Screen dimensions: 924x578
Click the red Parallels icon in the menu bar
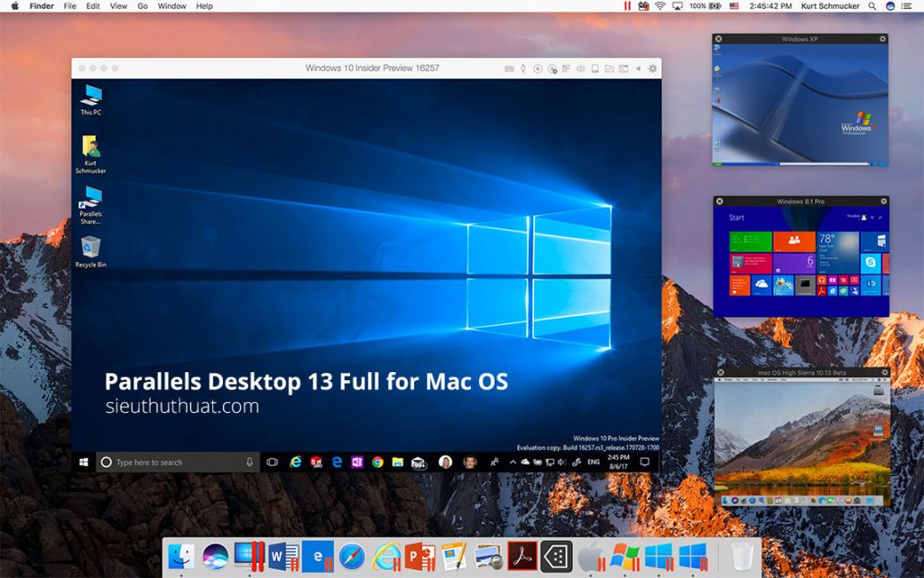(x=627, y=6)
